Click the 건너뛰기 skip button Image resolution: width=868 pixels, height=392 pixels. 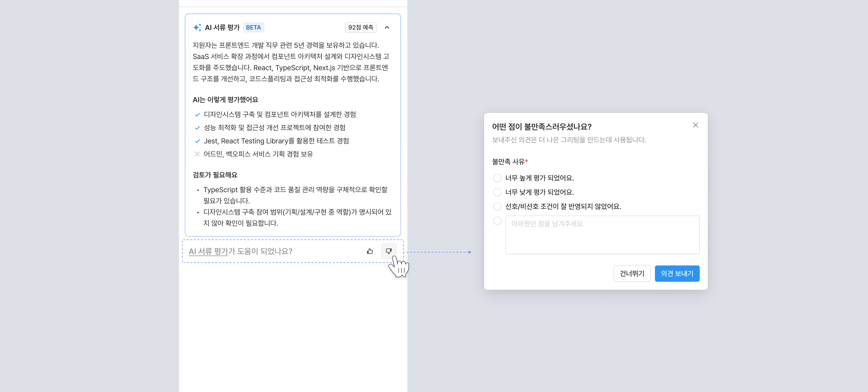pos(632,274)
